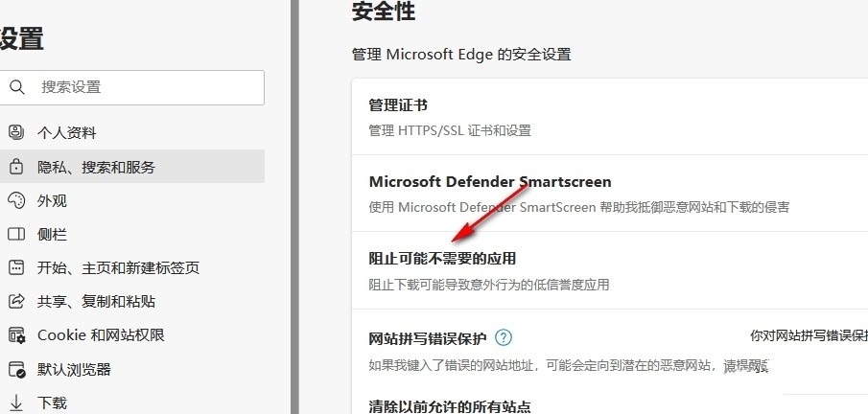Click the 安全性 section heading
Screen dimensions: 868x414
384,11
